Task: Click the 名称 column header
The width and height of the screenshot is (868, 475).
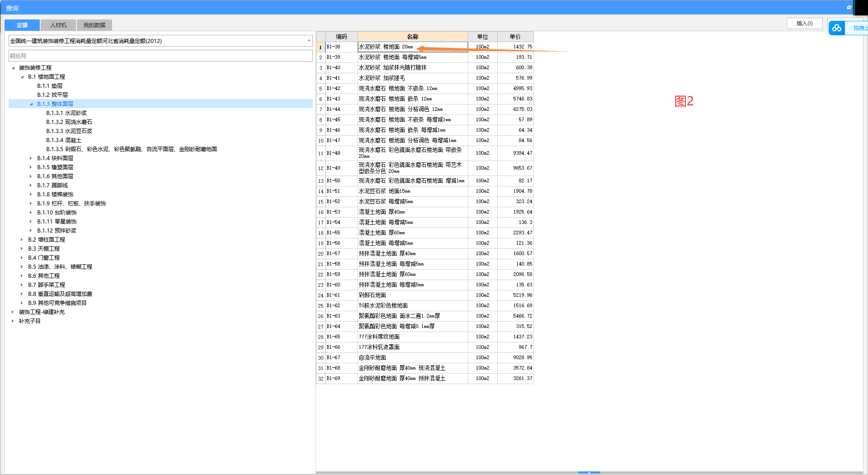Action: [x=413, y=37]
